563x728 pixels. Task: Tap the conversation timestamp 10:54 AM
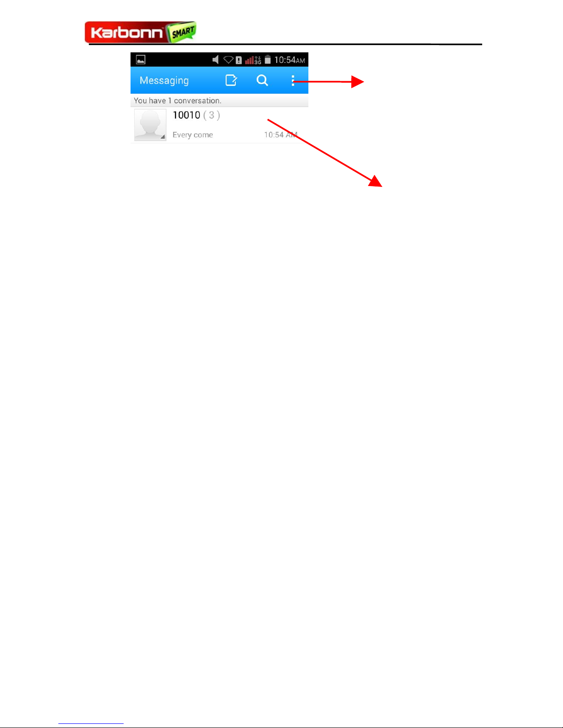[x=281, y=135]
